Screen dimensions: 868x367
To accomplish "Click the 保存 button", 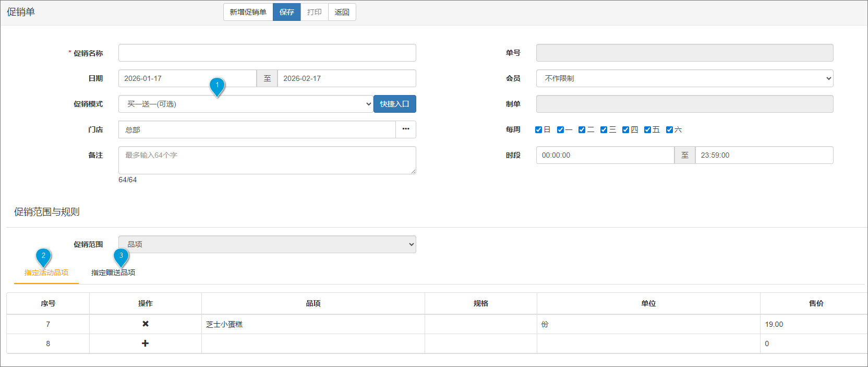I will (286, 12).
